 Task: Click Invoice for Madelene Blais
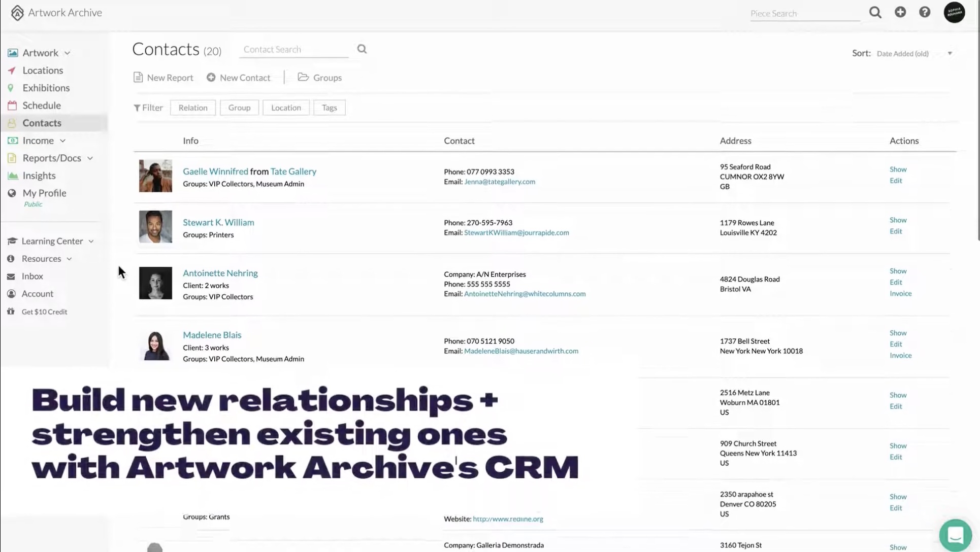coord(900,356)
